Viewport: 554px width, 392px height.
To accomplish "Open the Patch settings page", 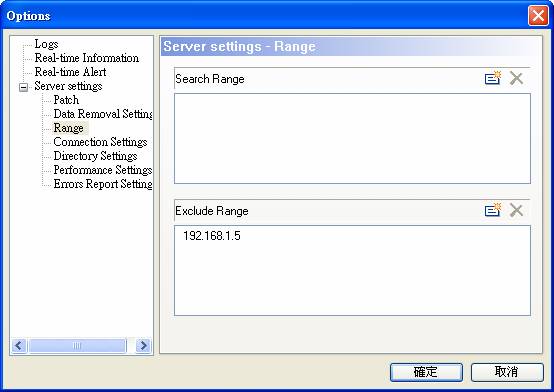I will tap(66, 100).
